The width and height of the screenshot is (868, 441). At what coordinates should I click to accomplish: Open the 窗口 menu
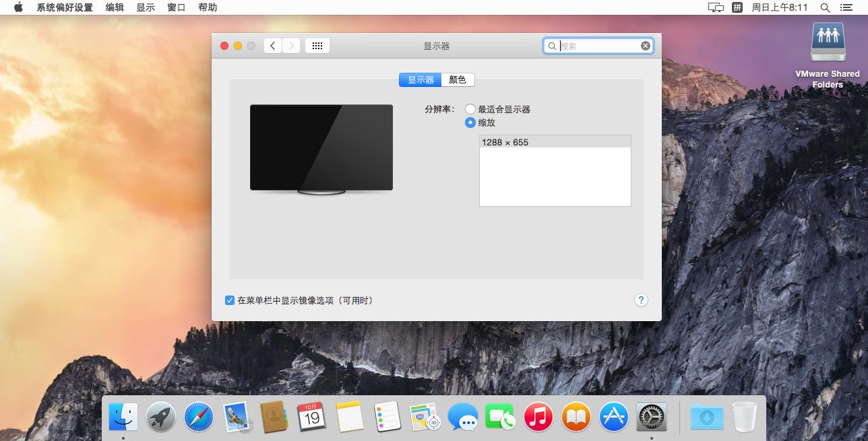tap(176, 7)
